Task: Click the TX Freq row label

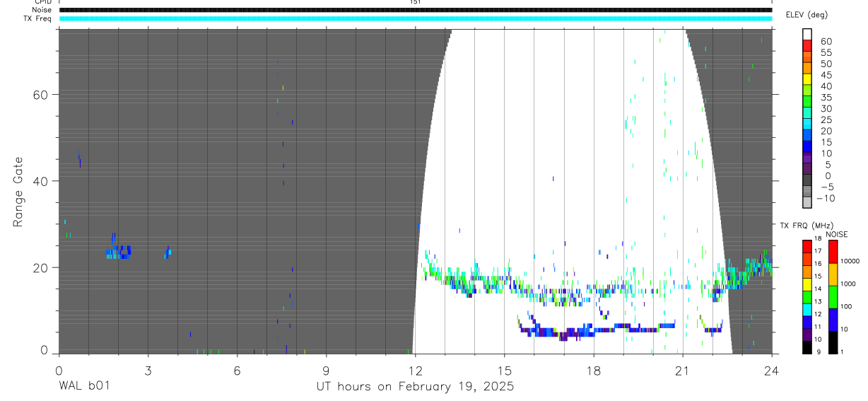Action: [x=37, y=18]
